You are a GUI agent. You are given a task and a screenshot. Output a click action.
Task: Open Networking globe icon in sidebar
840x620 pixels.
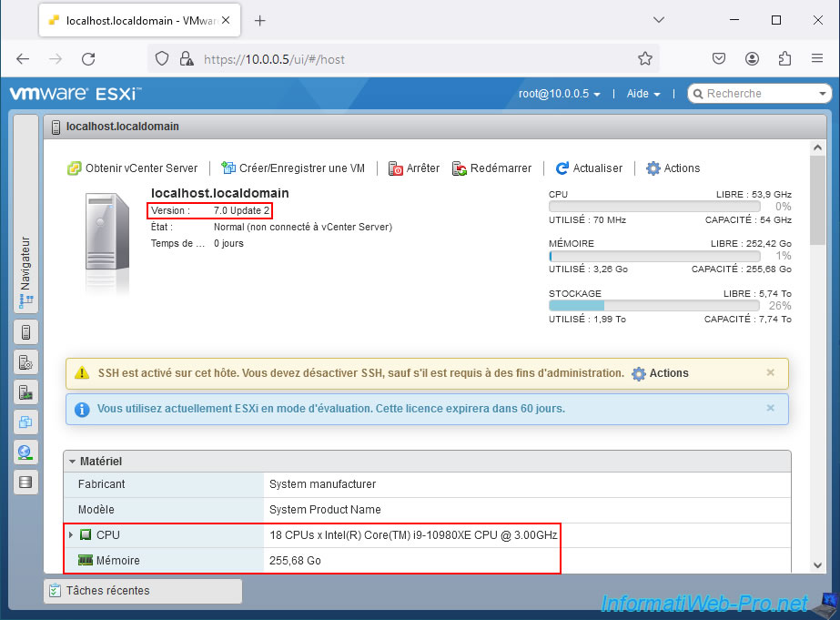(x=25, y=452)
